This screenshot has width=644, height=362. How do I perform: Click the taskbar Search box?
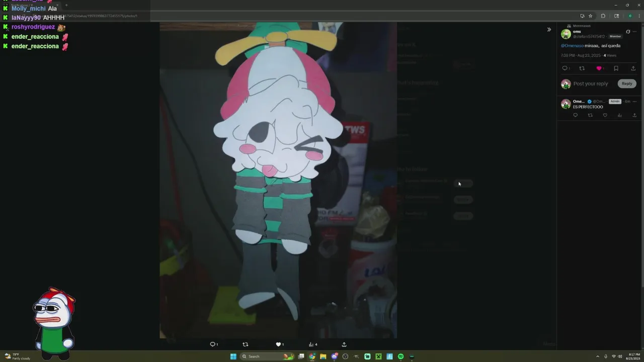point(267,356)
